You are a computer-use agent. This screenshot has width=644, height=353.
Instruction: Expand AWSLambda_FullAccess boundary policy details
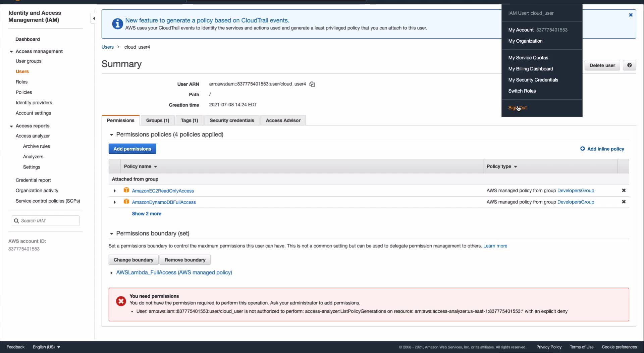tap(111, 273)
